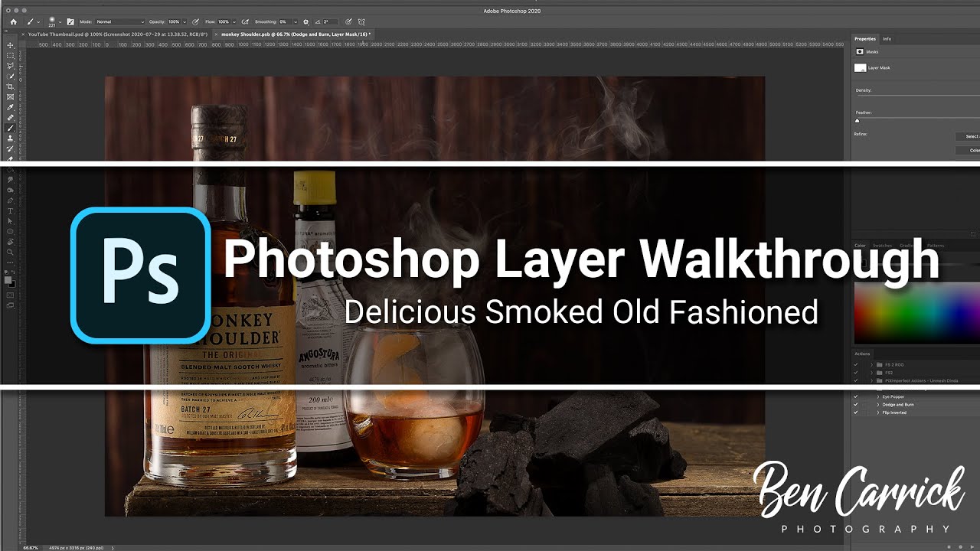Select the Move tool
This screenshot has height=551, width=980.
11,46
